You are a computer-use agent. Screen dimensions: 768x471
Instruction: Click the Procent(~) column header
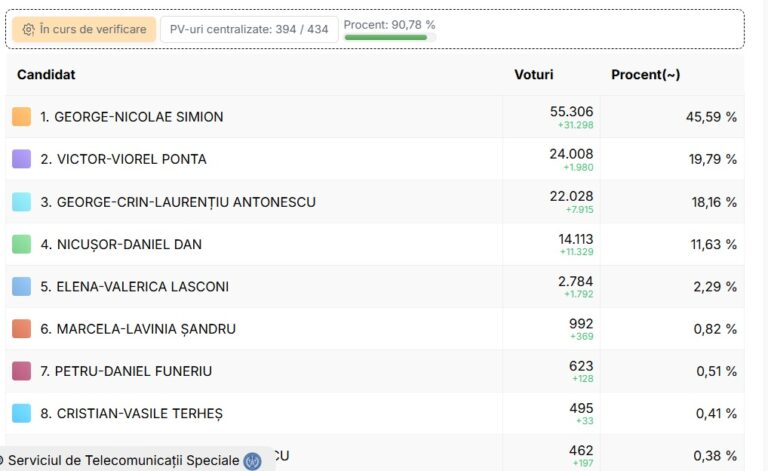pyautogui.click(x=646, y=74)
